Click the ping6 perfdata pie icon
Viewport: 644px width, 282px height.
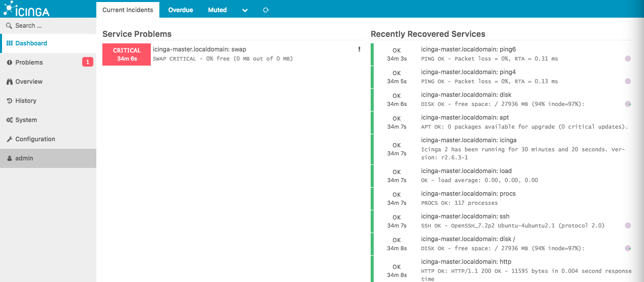(x=628, y=59)
